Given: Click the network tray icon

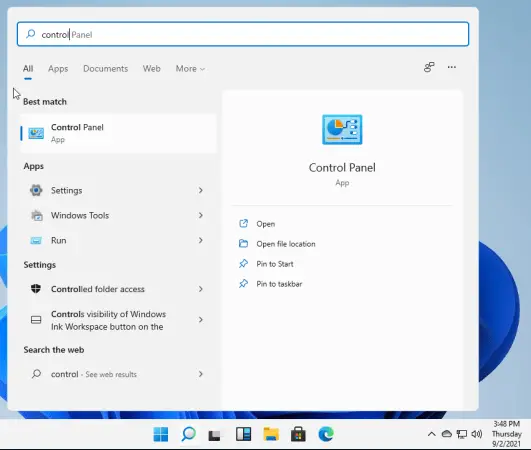Looking at the screenshot, I should [x=462, y=434].
